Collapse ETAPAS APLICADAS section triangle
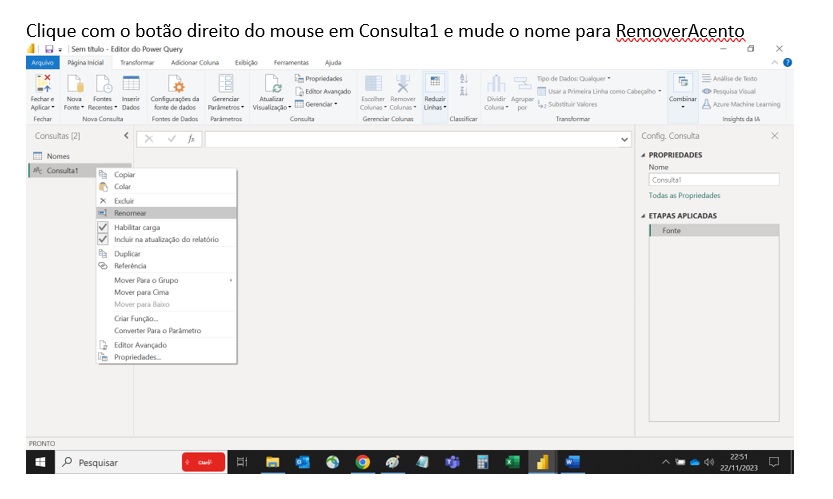Image resolution: width=833 pixels, height=499 pixels. pyautogui.click(x=643, y=216)
